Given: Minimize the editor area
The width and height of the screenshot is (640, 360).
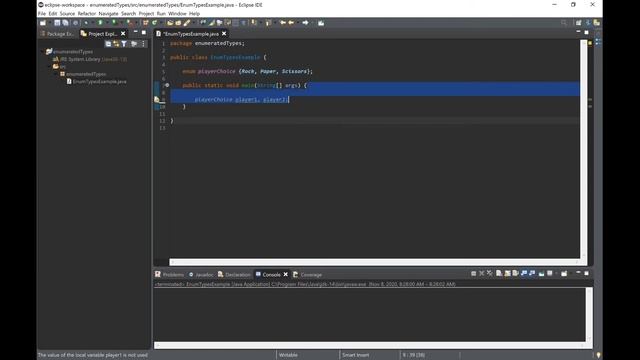Looking at the screenshot, I should tap(578, 32).
